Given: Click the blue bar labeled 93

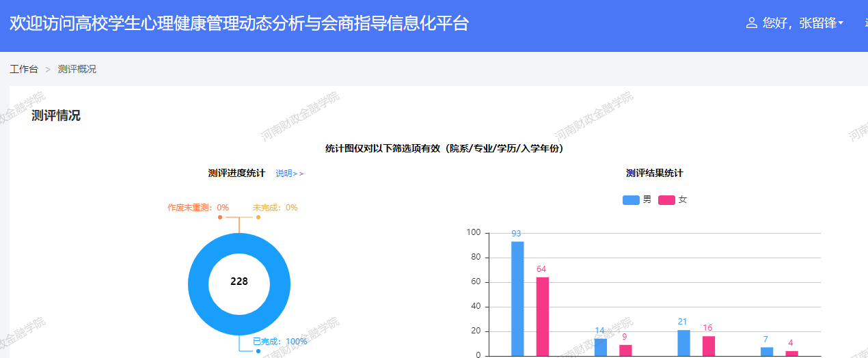Looking at the screenshot, I should tap(517, 299).
